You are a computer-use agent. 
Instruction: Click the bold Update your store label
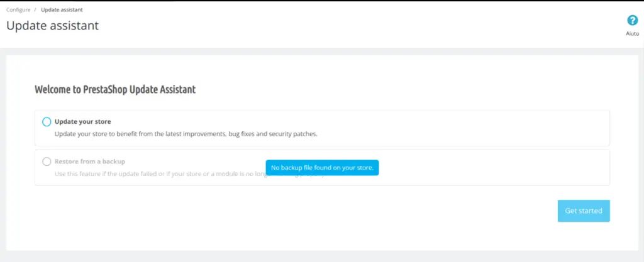(82, 121)
